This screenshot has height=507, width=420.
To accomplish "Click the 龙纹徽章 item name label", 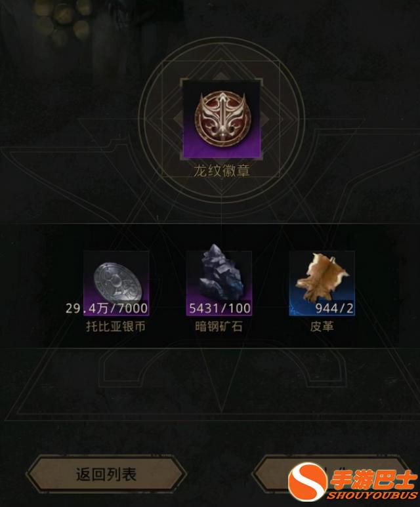I will 222,171.
